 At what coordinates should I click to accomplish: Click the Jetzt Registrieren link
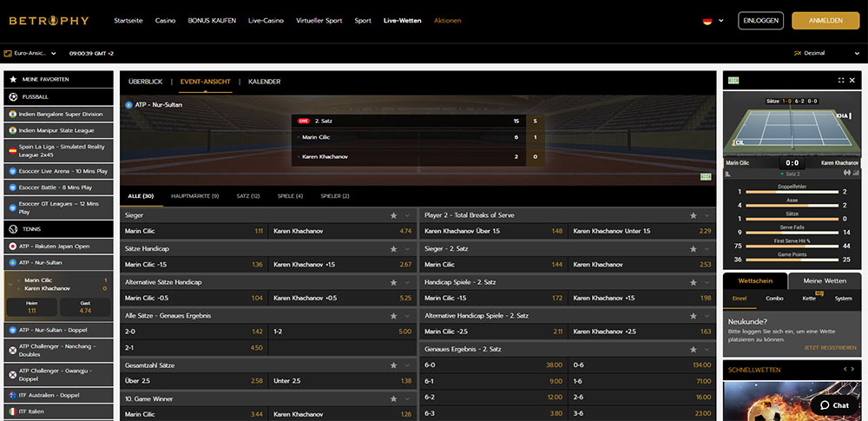[831, 347]
